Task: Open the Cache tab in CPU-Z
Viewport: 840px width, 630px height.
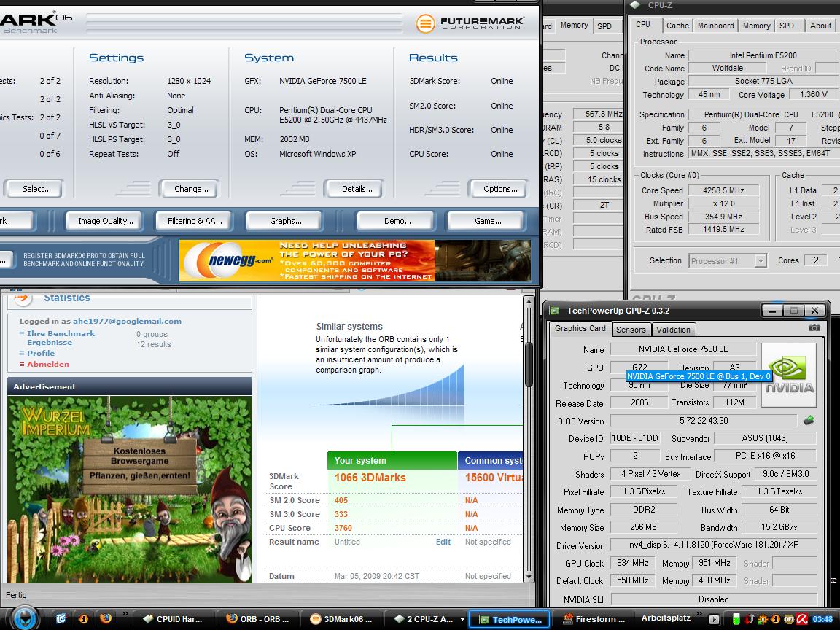Action: pyautogui.click(x=677, y=26)
